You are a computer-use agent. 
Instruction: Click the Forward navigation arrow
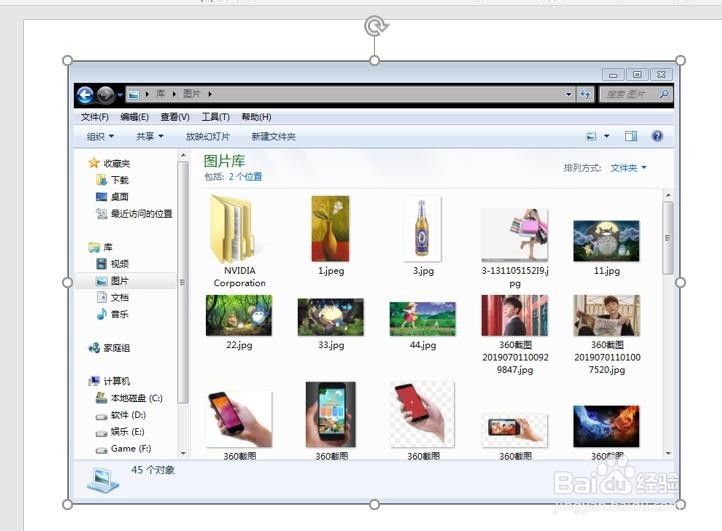pyautogui.click(x=105, y=94)
